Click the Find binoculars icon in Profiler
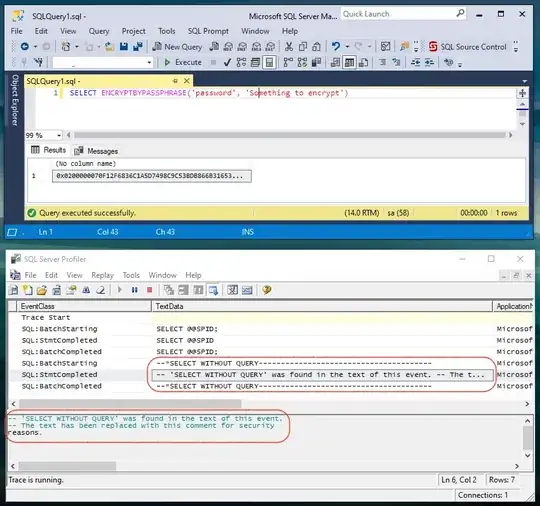Image resolution: width=540 pixels, height=506 pixels. 86,290
